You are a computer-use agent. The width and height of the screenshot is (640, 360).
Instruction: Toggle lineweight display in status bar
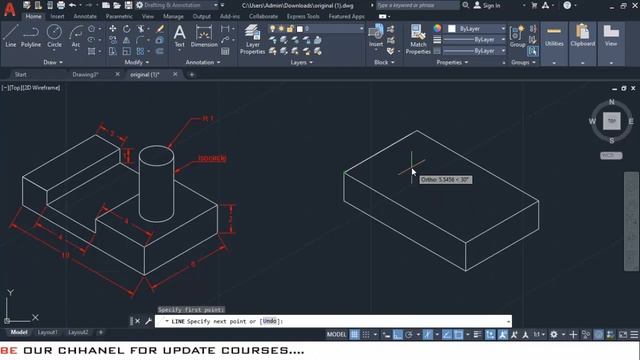pos(477,335)
